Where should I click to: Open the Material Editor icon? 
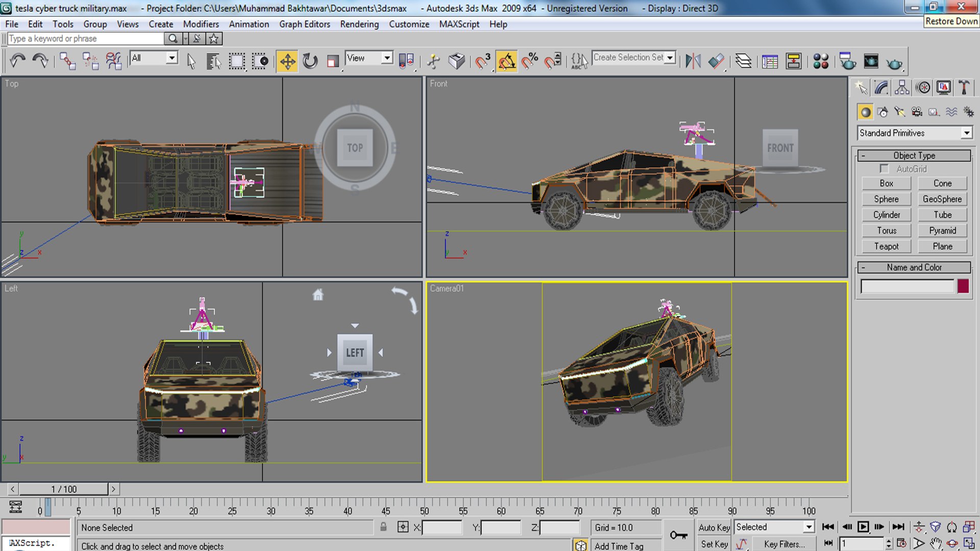point(821,61)
